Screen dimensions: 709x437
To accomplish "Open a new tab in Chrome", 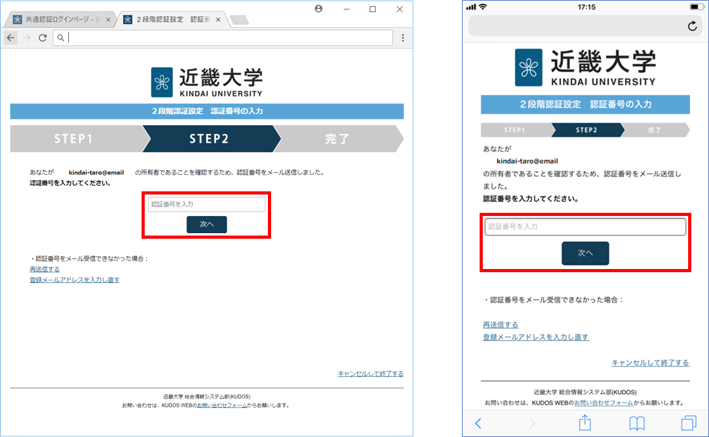I will (x=239, y=19).
